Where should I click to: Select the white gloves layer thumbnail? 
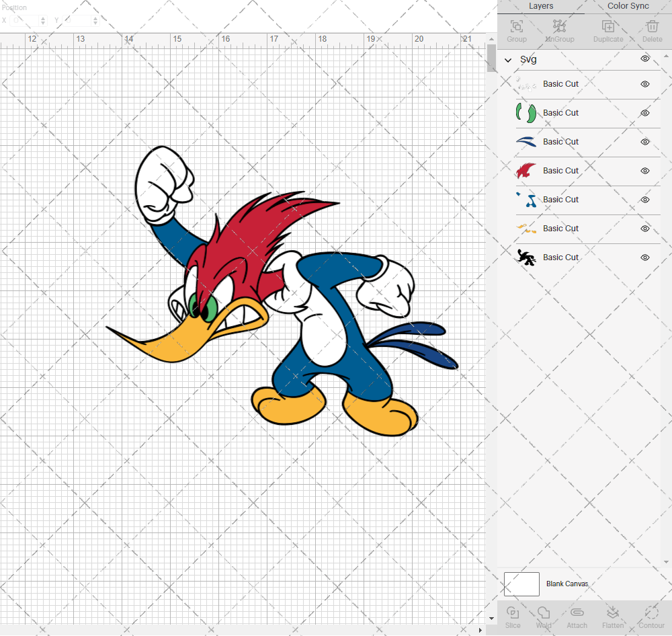pyautogui.click(x=526, y=84)
